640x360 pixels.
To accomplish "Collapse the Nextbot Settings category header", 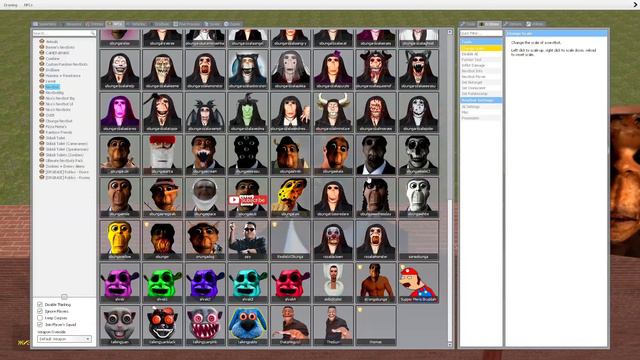I will tap(481, 100).
